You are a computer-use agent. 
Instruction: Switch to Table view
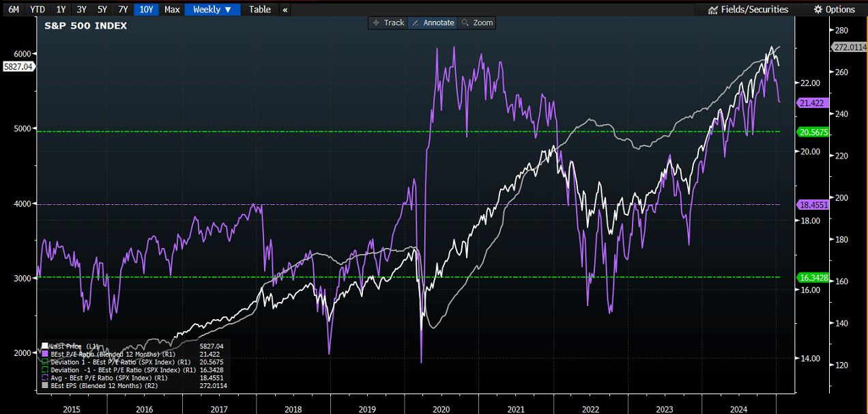point(260,10)
